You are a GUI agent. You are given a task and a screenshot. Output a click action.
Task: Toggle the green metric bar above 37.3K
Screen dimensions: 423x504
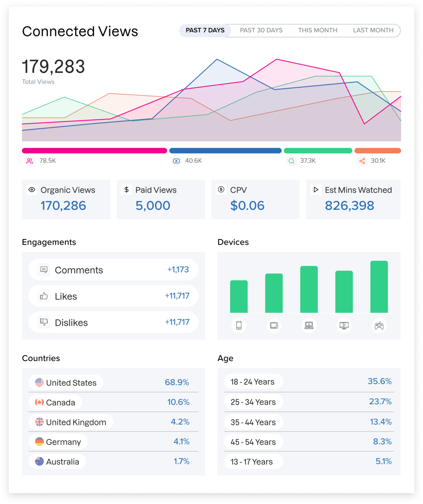click(x=317, y=150)
